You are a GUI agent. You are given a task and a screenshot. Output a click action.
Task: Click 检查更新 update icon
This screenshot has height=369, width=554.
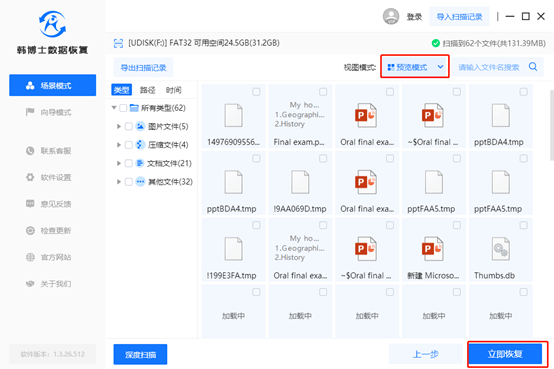[30, 230]
